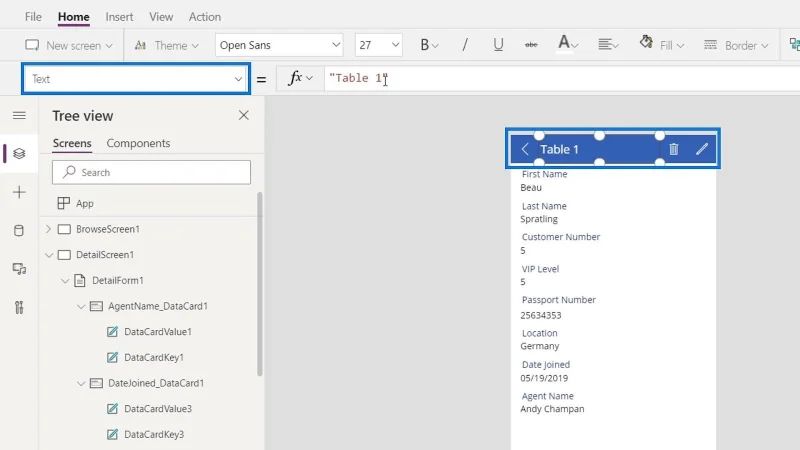Select BrowseScreen1 in tree view

pyautogui.click(x=108, y=229)
